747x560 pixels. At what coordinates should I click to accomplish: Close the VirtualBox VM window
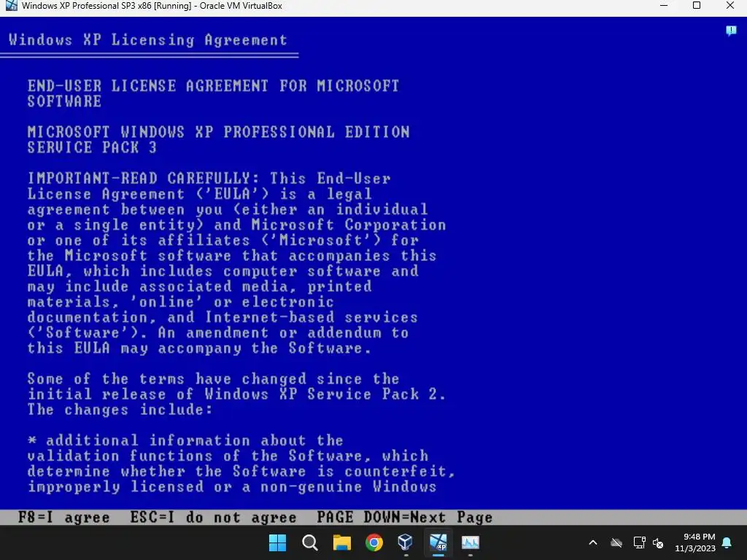tap(729, 6)
